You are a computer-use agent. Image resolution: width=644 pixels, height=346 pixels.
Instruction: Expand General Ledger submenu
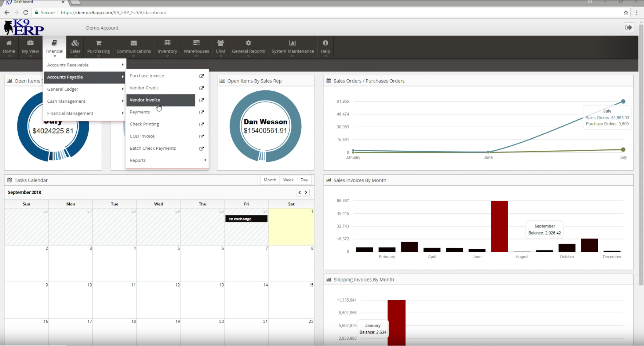(x=84, y=89)
